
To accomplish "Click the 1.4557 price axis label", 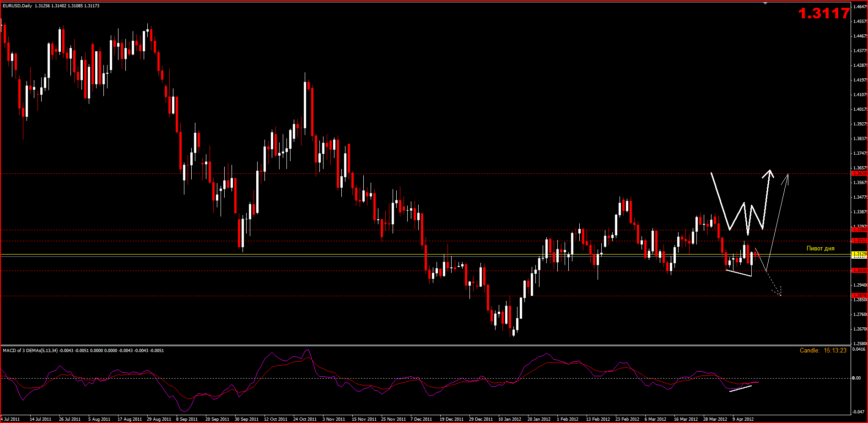I will tap(860, 22).
